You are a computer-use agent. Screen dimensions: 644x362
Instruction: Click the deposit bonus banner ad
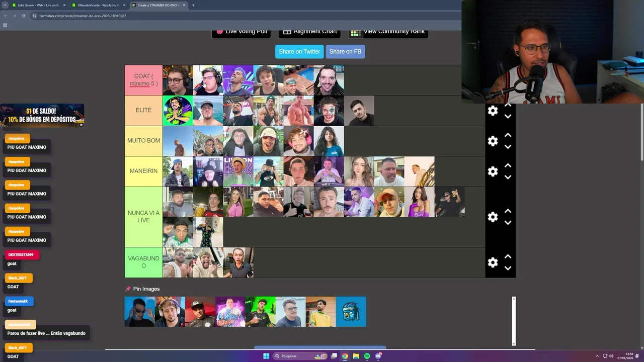click(42, 115)
